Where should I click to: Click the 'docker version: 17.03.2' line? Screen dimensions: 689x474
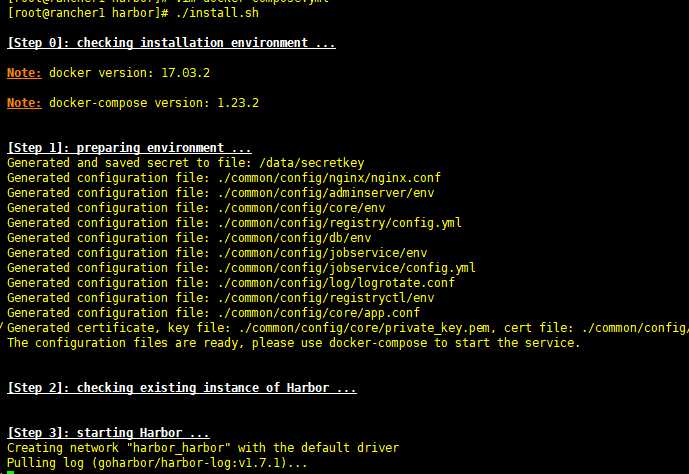click(109, 72)
